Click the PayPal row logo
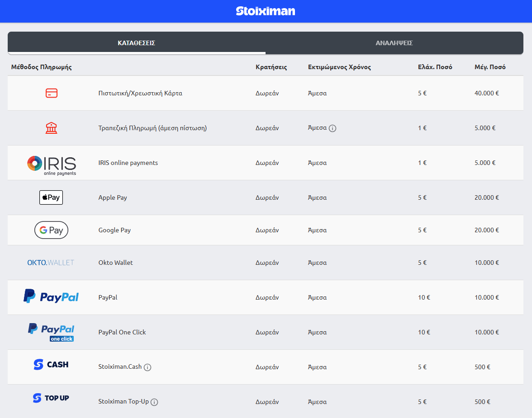Screen dimensions: 532x418 click(51, 297)
